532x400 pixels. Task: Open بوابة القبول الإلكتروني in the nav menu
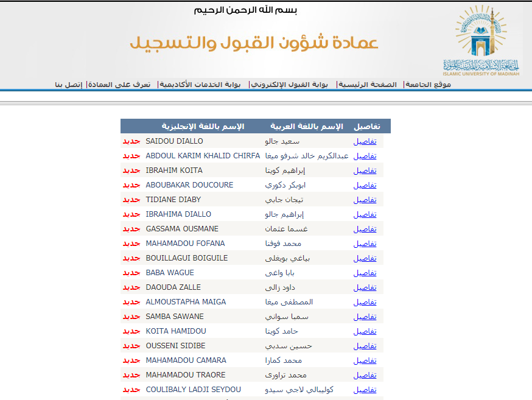[x=289, y=85]
